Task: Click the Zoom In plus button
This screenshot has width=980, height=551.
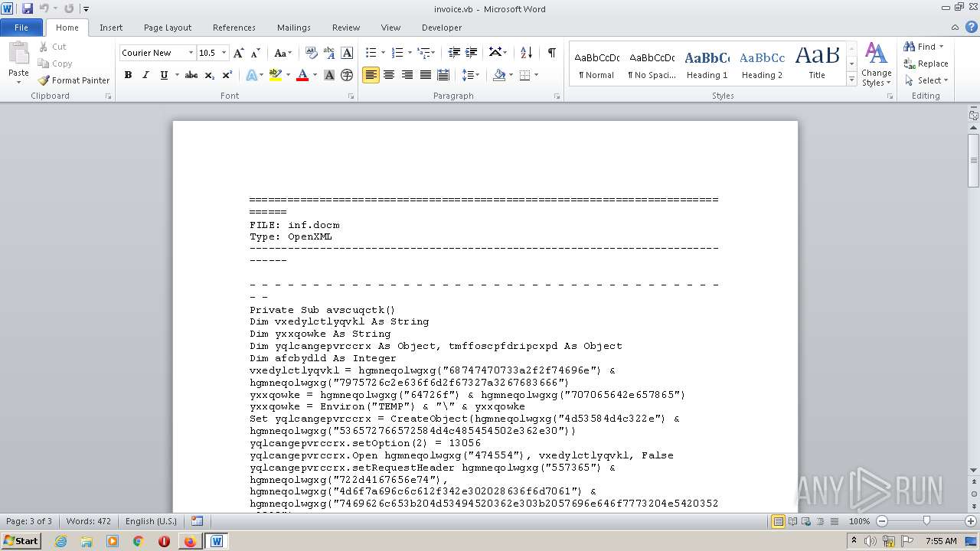Action: point(972,521)
